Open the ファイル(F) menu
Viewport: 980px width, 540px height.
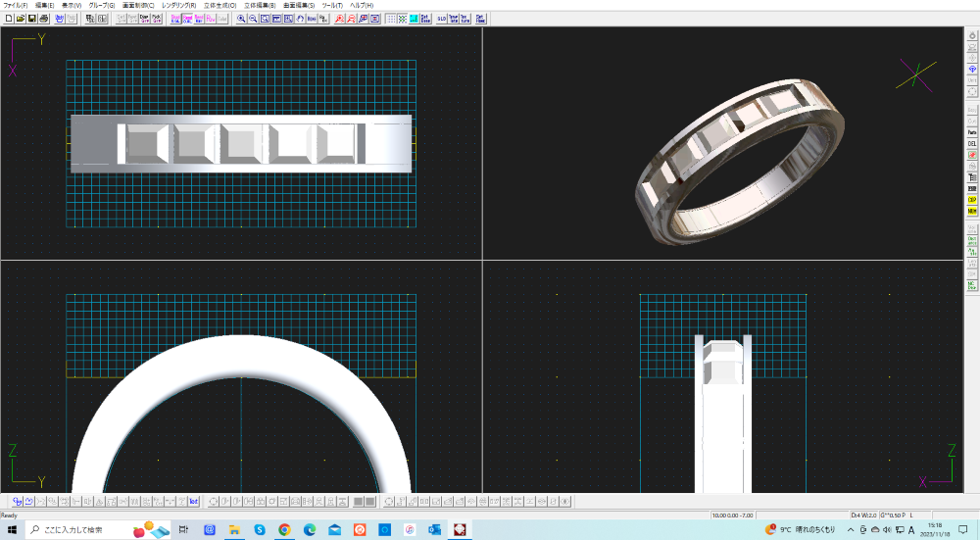click(16, 5)
